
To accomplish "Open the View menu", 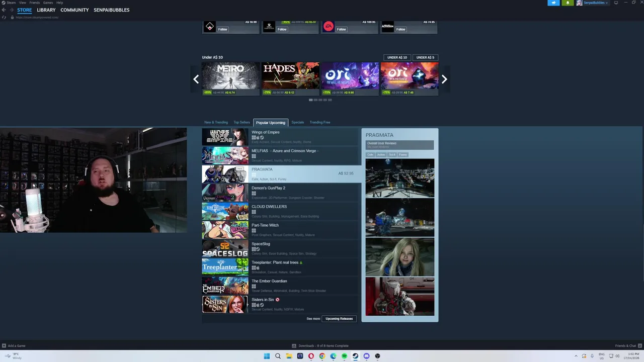I will point(23,3).
